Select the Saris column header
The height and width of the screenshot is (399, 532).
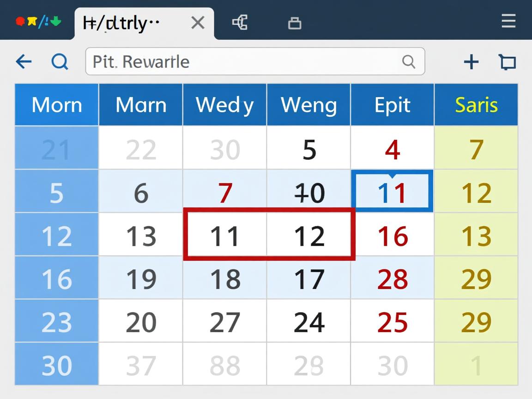476,104
